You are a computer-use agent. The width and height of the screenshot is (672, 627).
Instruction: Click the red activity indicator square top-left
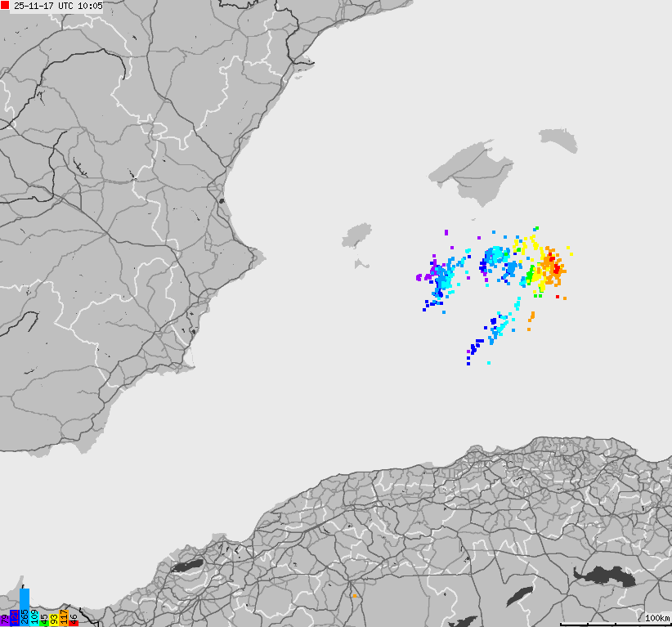(x=5, y=5)
